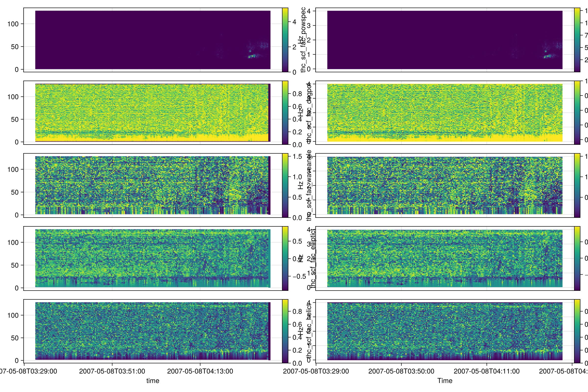Select the fourth heatmap in right column
The width and height of the screenshot is (588, 392).
tap(445, 258)
